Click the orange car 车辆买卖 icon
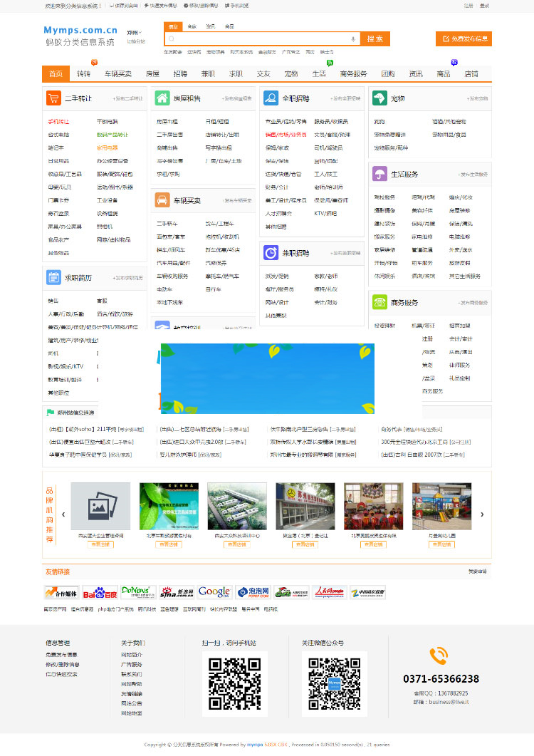534x756 pixels. (x=162, y=200)
